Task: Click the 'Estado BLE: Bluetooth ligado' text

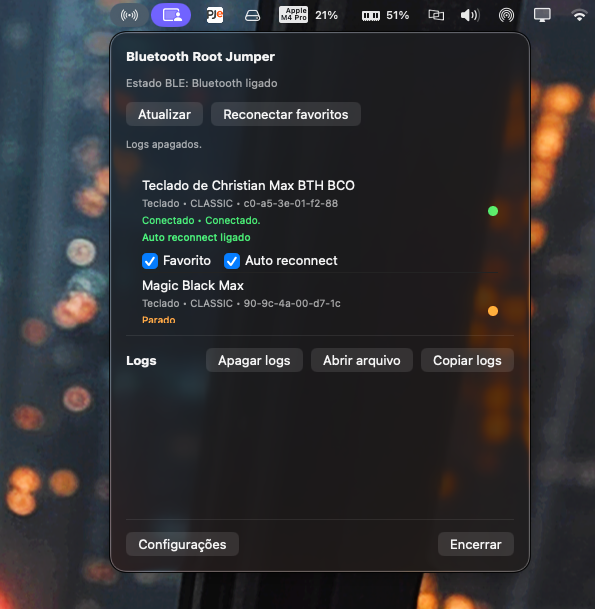Action: [x=202, y=83]
